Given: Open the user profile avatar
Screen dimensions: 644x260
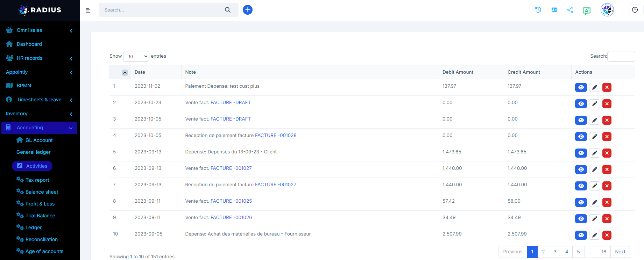Looking at the screenshot, I should click(x=607, y=10).
